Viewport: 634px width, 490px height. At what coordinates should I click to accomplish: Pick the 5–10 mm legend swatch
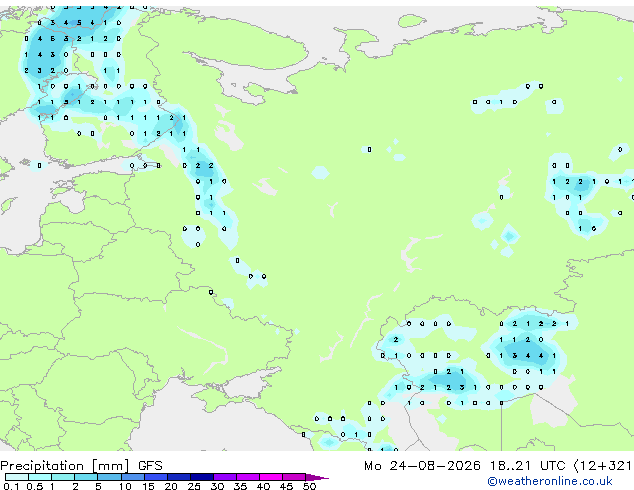(109, 477)
